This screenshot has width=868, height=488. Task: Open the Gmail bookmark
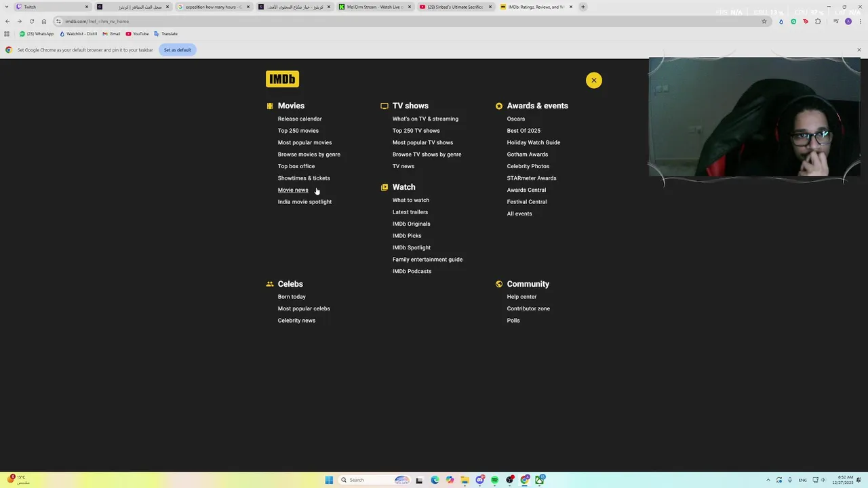(111, 34)
